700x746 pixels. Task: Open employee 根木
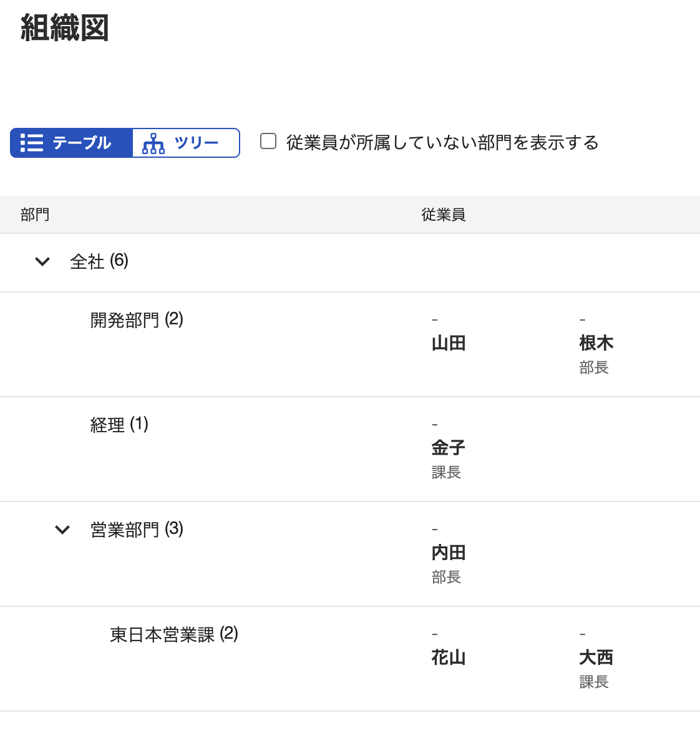pos(596,343)
